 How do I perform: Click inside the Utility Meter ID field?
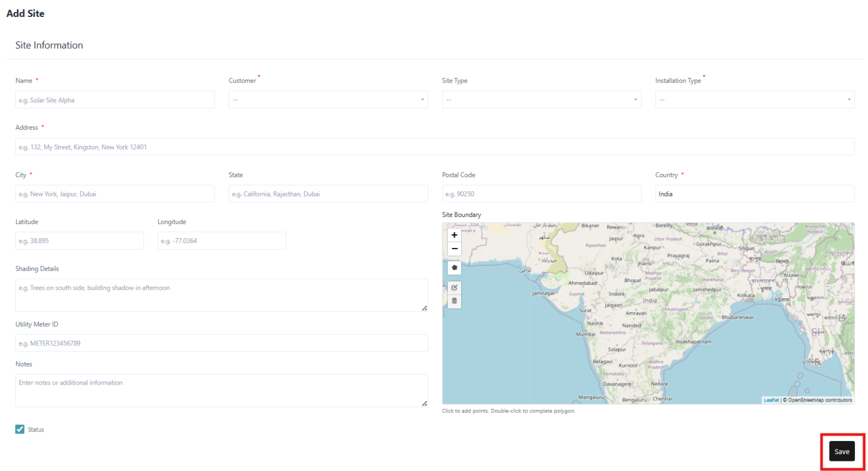coord(222,343)
